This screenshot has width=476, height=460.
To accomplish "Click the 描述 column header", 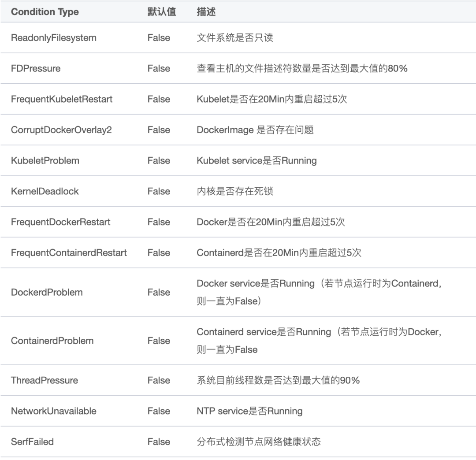I will tap(206, 12).
